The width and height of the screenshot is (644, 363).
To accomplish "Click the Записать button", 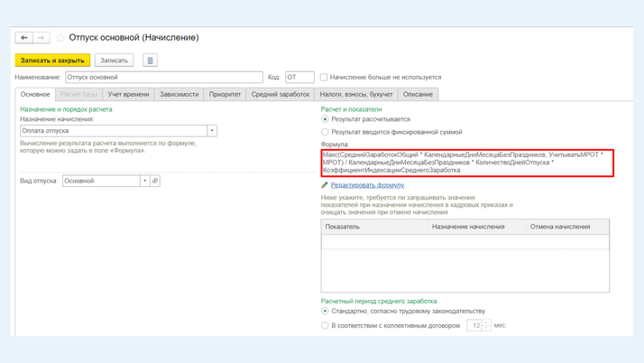I will (x=115, y=60).
